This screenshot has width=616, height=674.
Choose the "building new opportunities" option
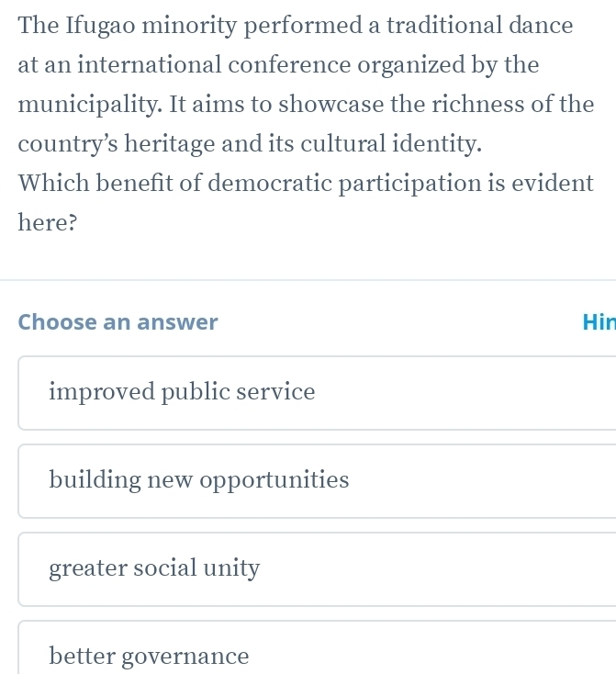tap(199, 480)
